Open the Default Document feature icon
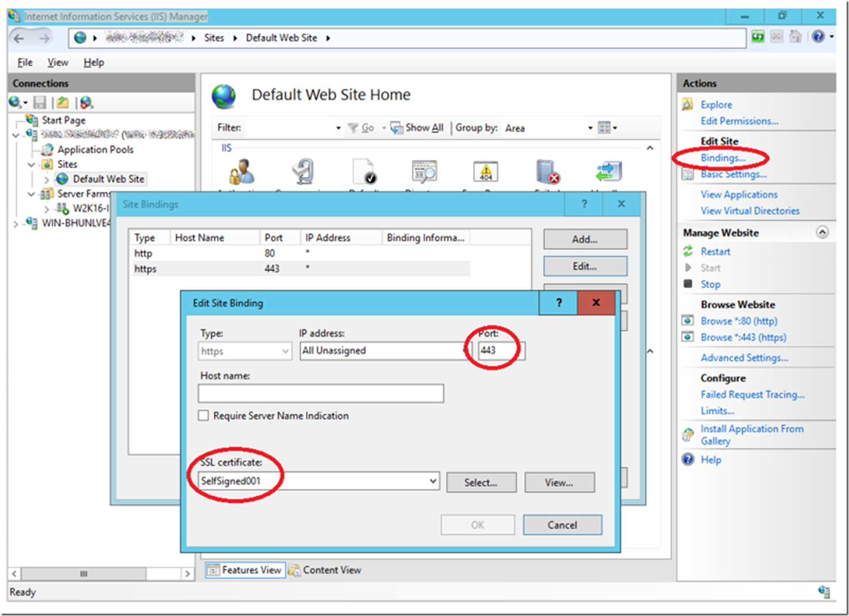Image resolution: width=849 pixels, height=616 pixels. click(x=364, y=172)
